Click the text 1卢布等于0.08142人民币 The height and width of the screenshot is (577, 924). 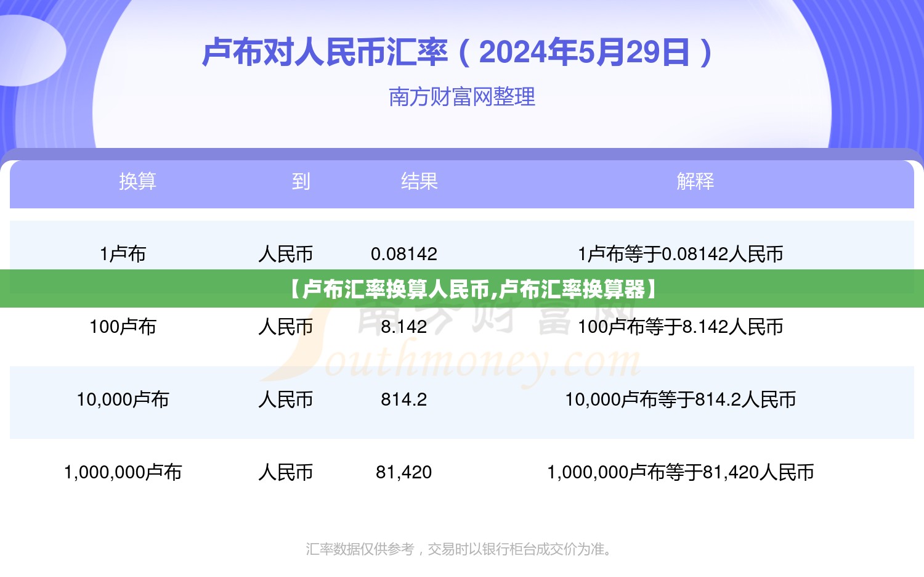coord(681,254)
